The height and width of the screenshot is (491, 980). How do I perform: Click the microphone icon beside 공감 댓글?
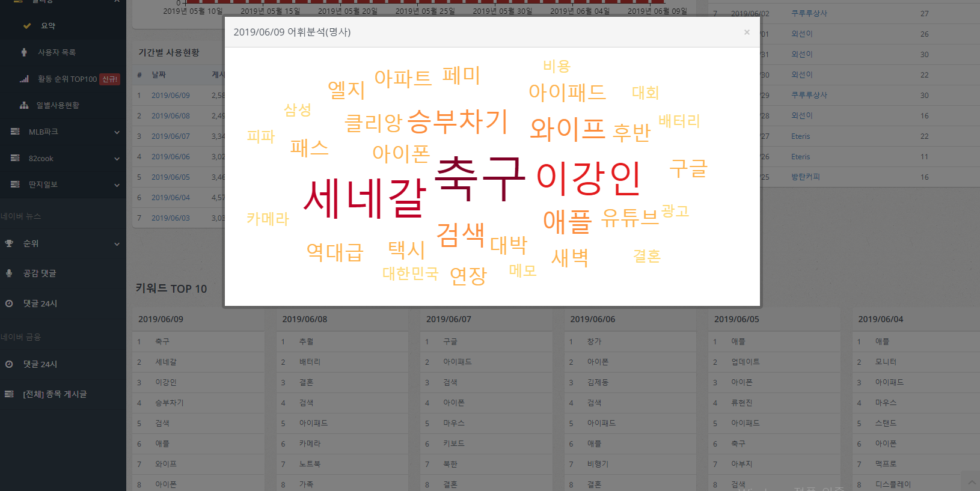(x=9, y=273)
